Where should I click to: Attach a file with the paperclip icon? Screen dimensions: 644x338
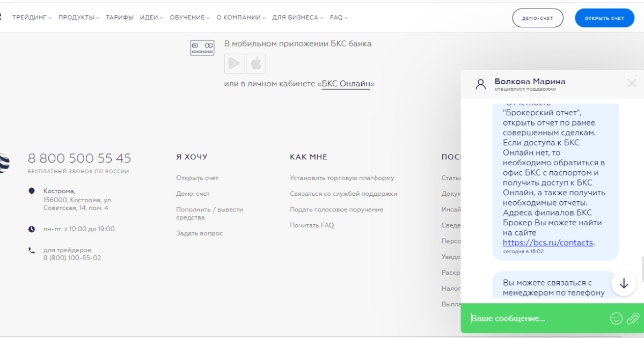(x=633, y=318)
